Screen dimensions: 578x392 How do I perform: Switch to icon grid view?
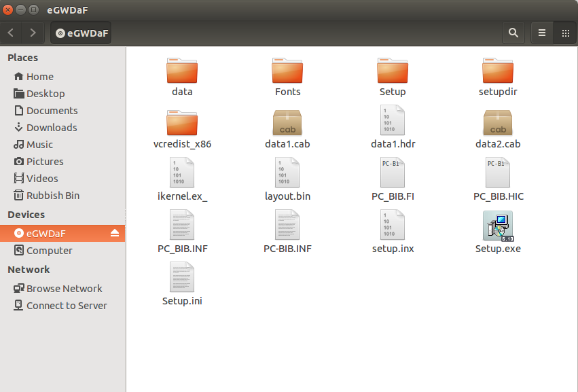(x=566, y=33)
